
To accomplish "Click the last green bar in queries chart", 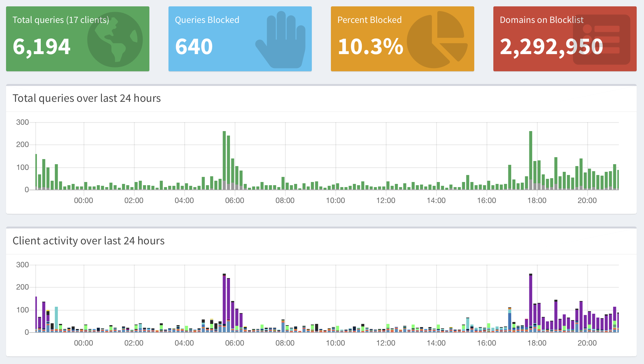I will 618,180.
